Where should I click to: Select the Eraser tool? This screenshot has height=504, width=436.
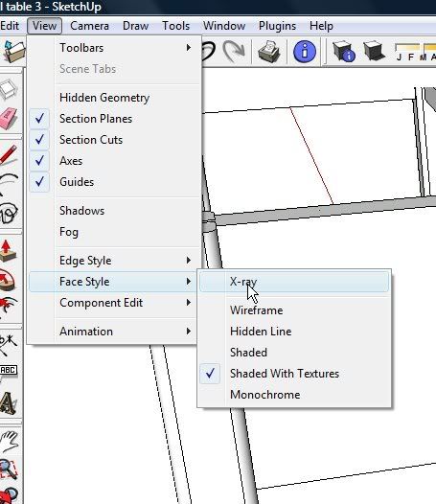[9, 118]
